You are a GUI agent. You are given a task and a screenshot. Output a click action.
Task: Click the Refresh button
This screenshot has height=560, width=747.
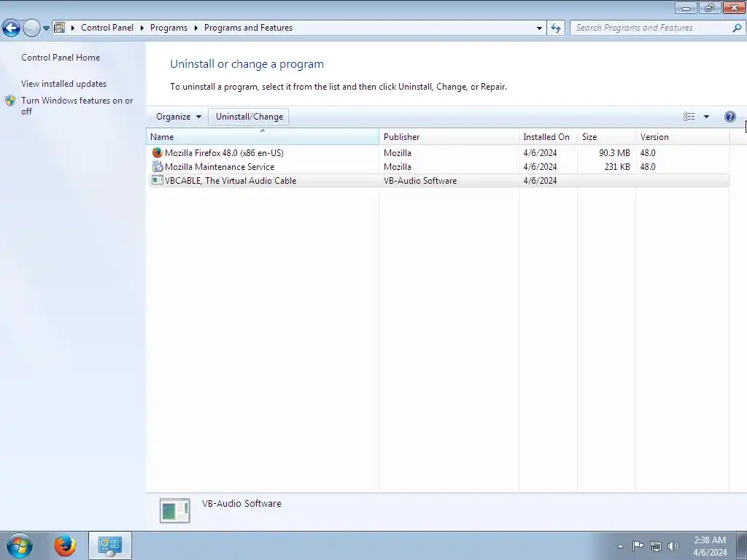click(556, 28)
